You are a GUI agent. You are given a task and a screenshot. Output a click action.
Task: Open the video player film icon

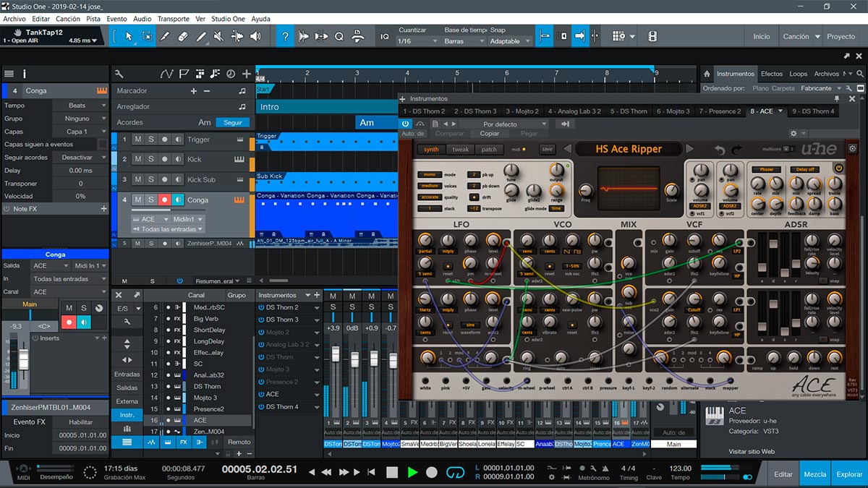click(x=652, y=36)
